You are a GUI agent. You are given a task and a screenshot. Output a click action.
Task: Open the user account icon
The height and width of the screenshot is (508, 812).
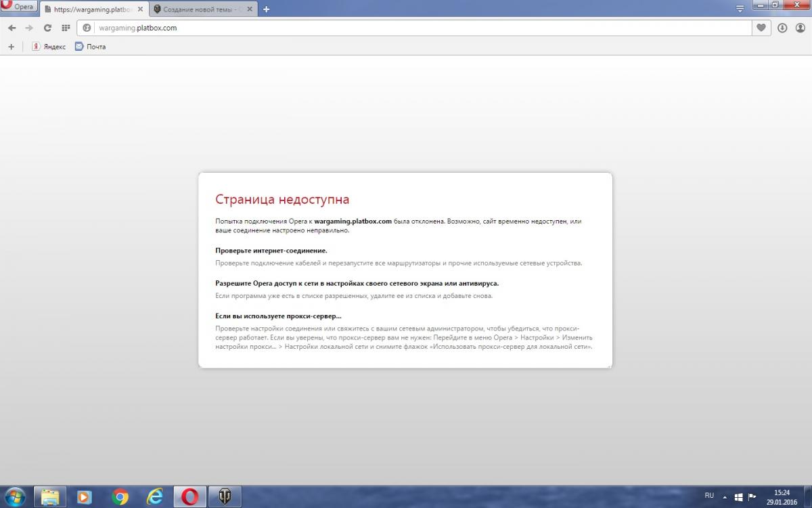point(800,28)
